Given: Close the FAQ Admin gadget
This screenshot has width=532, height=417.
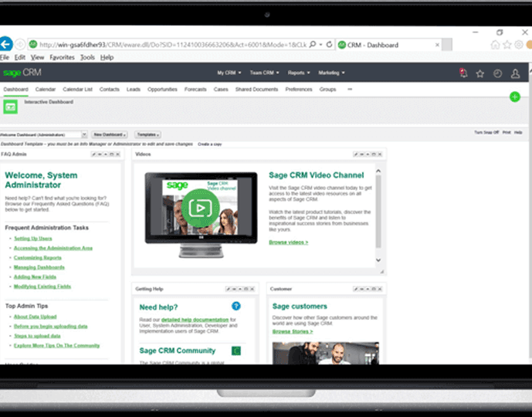Looking at the screenshot, I should [117, 154].
